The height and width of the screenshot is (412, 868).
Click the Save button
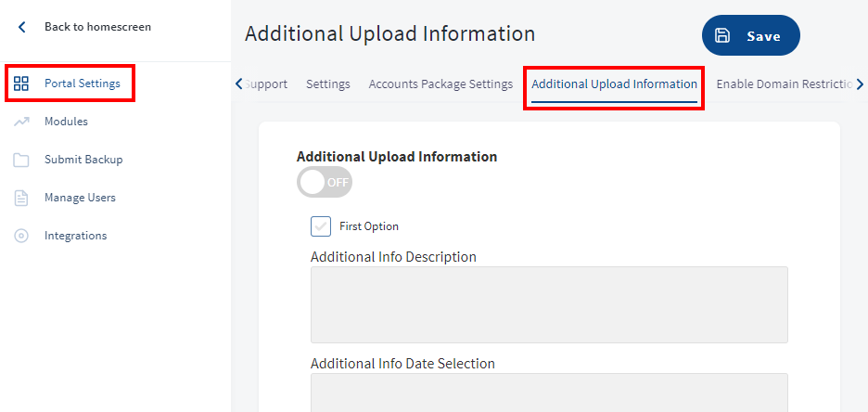point(750,35)
